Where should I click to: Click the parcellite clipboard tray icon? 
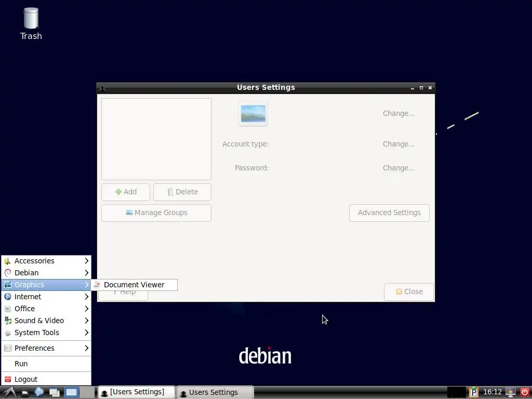coord(474,392)
